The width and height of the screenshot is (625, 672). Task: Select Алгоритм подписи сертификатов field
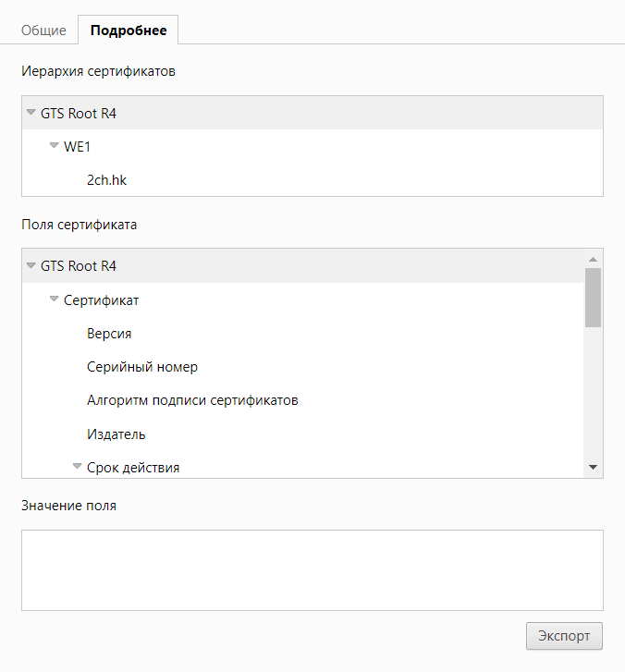(192, 400)
